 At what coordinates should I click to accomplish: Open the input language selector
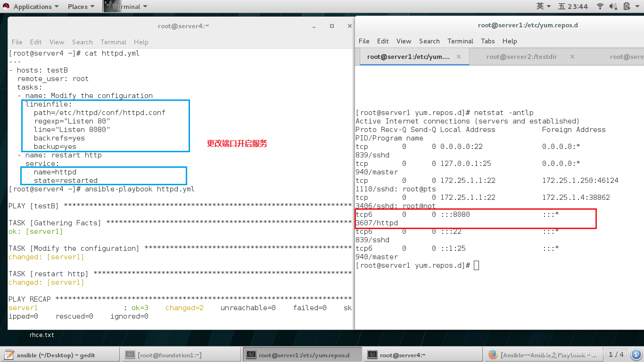[544, 7]
